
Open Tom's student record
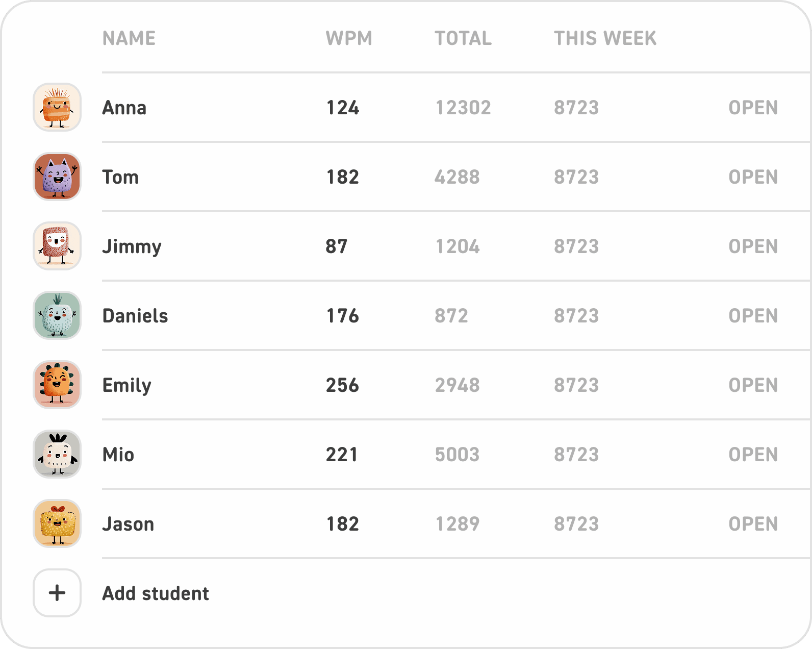(753, 177)
